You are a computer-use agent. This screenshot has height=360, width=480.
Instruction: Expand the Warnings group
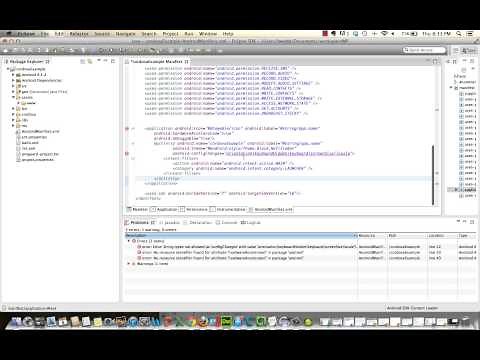pyautogui.click(x=129, y=264)
